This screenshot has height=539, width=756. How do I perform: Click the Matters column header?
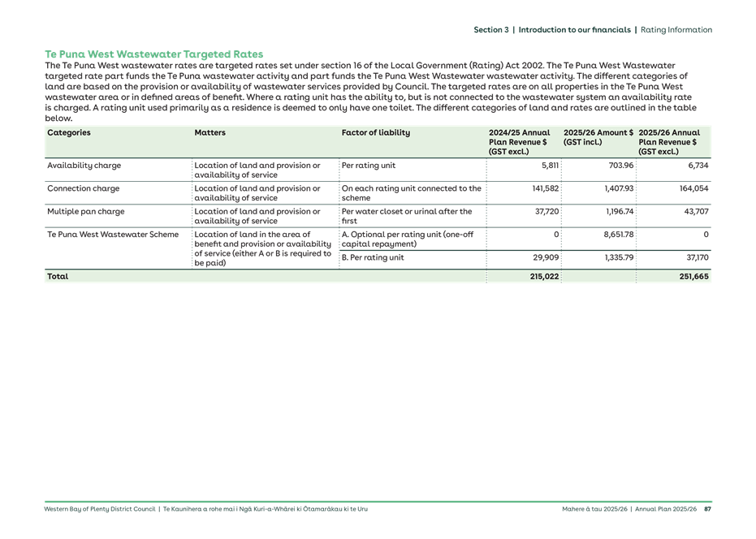pos(210,132)
